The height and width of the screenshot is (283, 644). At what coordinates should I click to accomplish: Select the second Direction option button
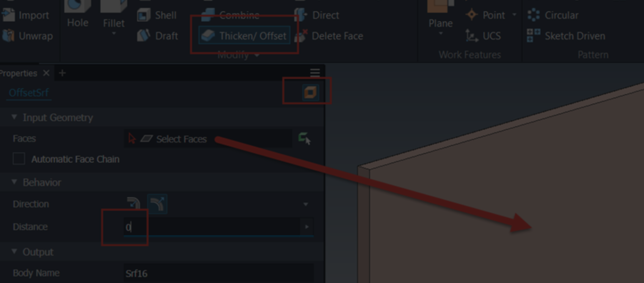tap(157, 204)
